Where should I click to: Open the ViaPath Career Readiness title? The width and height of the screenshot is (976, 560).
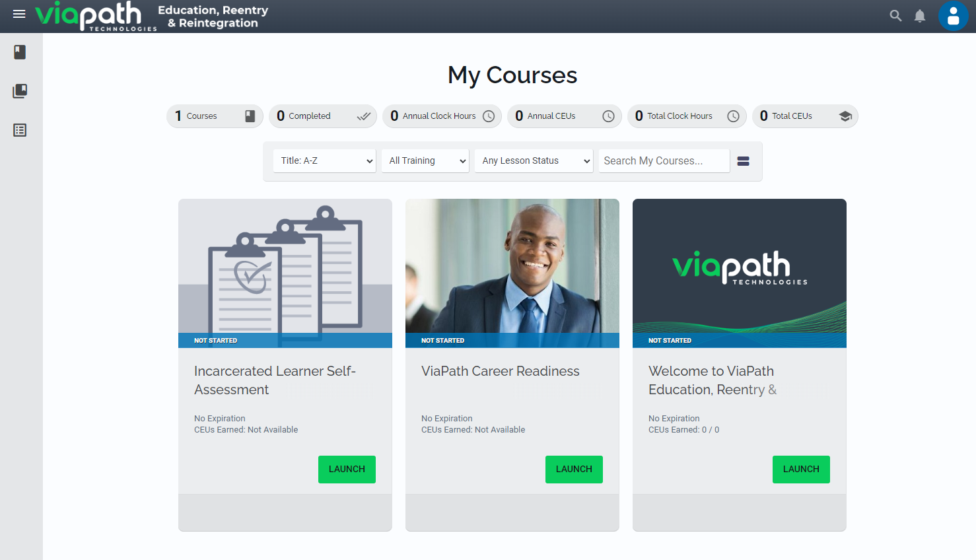tap(501, 371)
